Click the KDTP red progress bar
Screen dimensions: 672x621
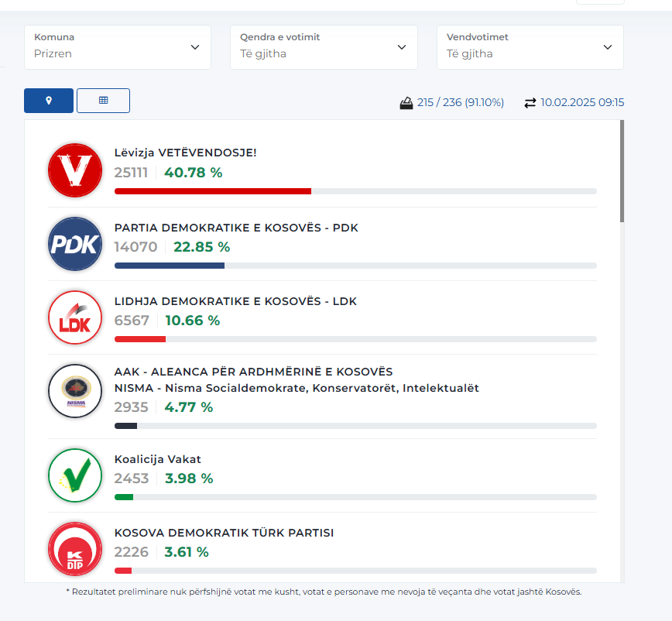point(123,571)
